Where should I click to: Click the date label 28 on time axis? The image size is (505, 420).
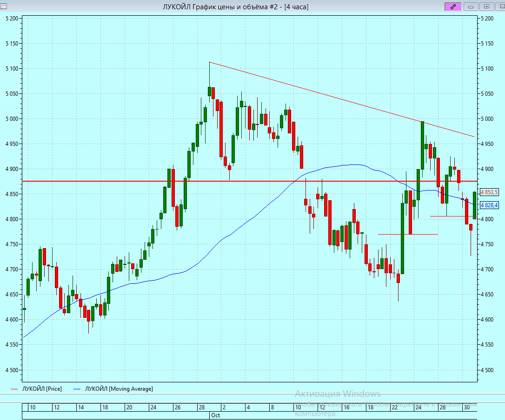(202, 407)
